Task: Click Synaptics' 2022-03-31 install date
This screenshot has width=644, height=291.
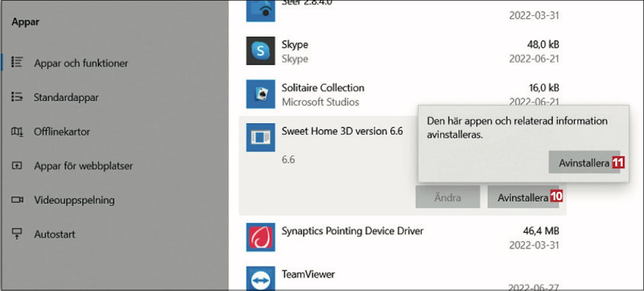Action: (x=534, y=245)
